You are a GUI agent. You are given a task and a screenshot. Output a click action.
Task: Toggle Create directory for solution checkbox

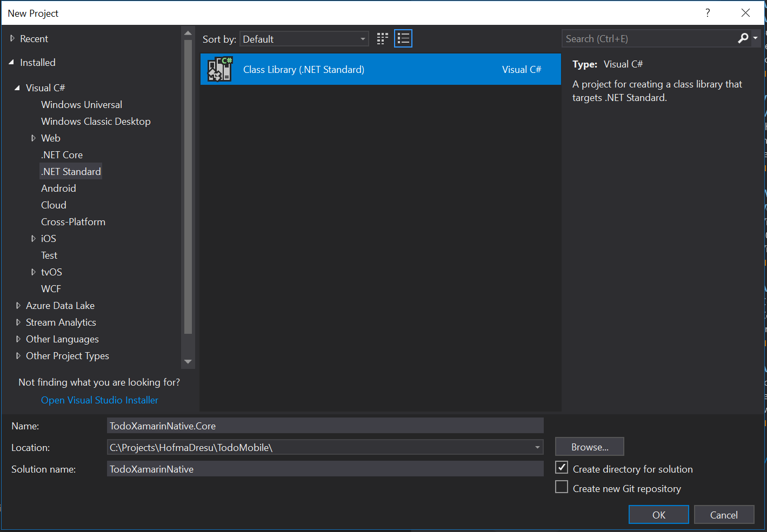tap(562, 468)
